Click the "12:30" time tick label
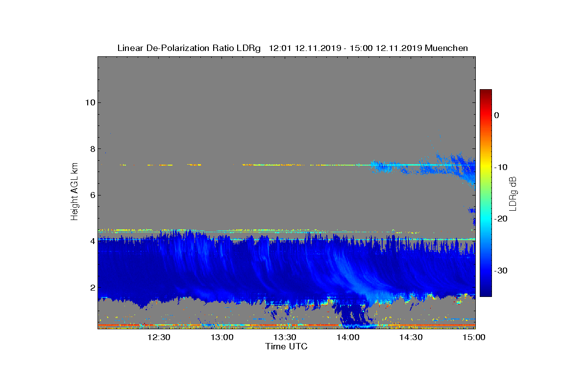This screenshot has width=588, height=392. coord(159,338)
